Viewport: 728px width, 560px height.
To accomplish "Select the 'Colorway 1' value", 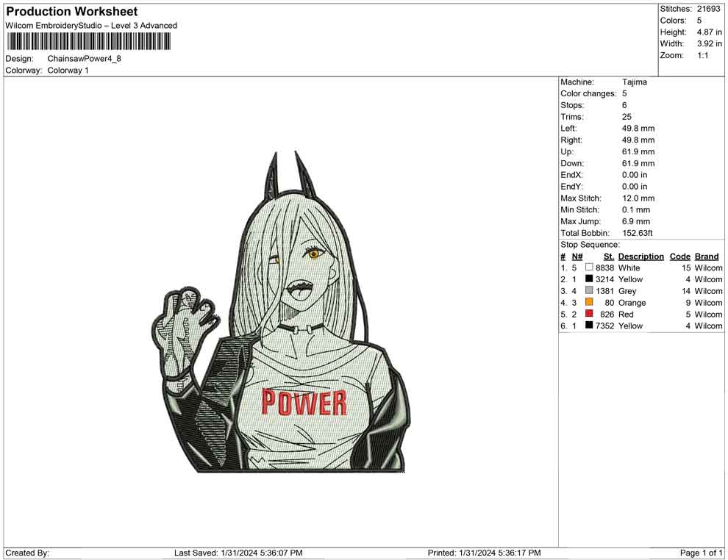I will click(68, 71).
